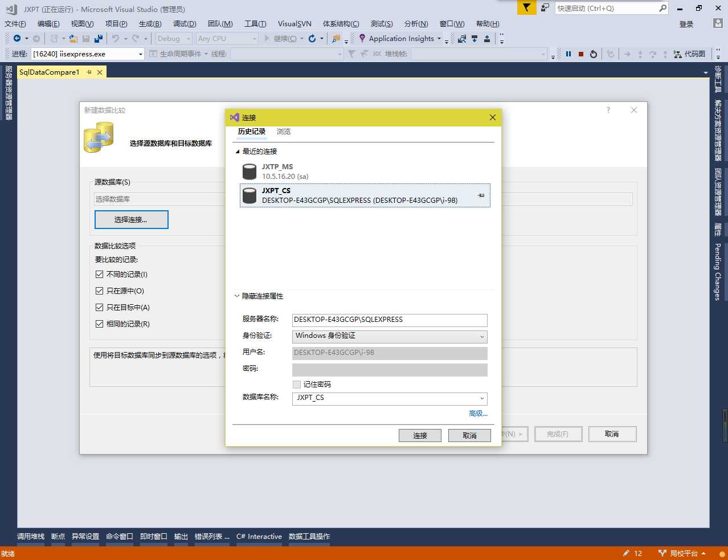Pin the SqlDataCompare1 document tab
728x560 pixels.
tap(89, 72)
